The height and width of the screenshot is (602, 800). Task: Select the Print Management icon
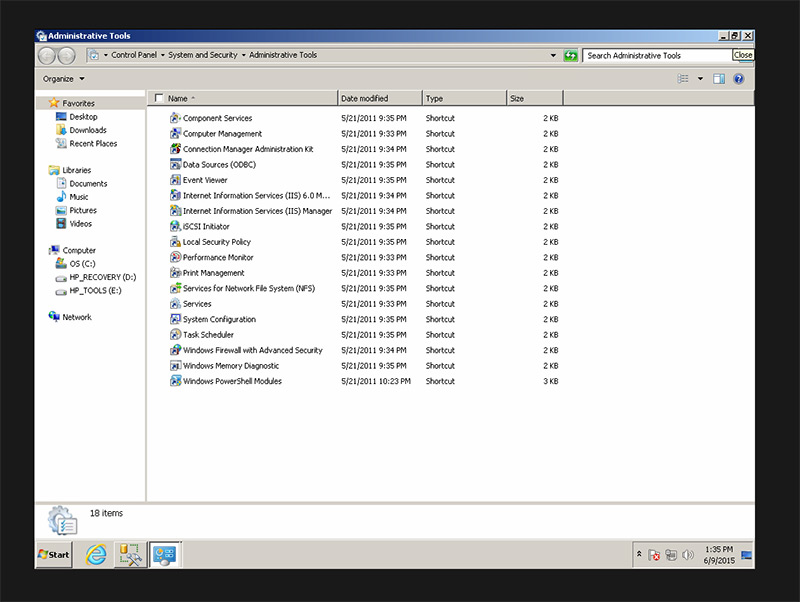pos(175,273)
